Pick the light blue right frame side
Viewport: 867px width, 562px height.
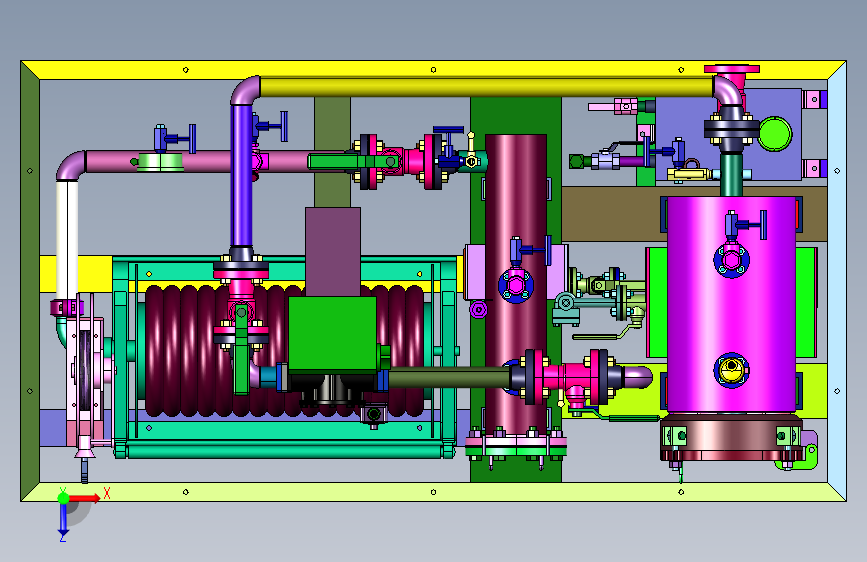(x=837, y=281)
